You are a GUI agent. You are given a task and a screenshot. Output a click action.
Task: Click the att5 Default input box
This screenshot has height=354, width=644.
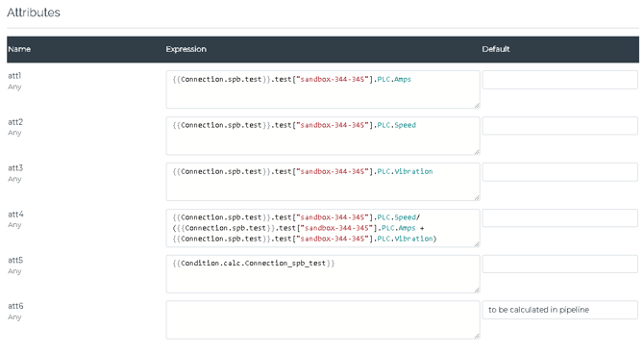559,264
